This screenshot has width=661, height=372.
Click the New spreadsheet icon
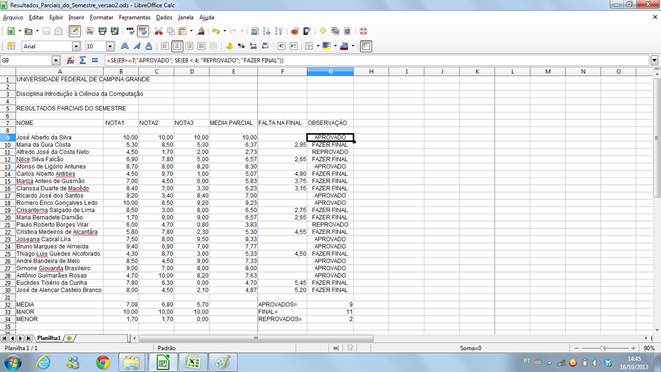point(11,31)
